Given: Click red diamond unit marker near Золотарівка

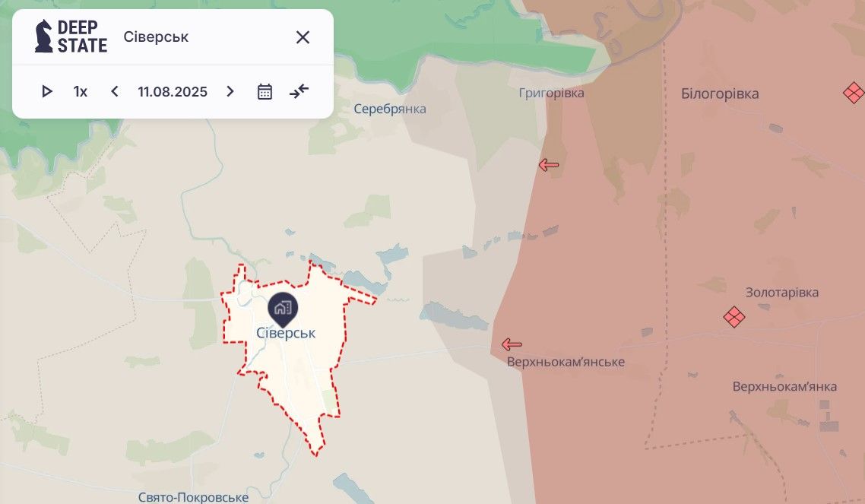Looking at the screenshot, I should click(x=734, y=316).
